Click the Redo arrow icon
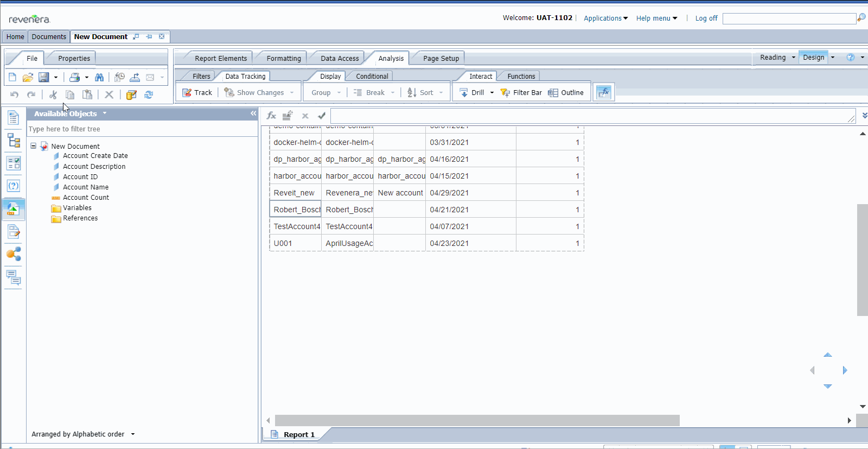This screenshot has height=449, width=868. coord(31,94)
